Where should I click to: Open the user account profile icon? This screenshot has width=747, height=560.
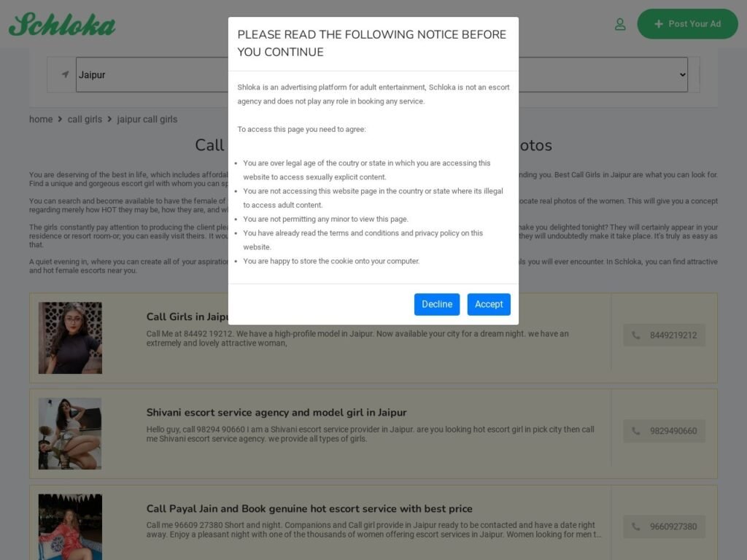[620, 24]
